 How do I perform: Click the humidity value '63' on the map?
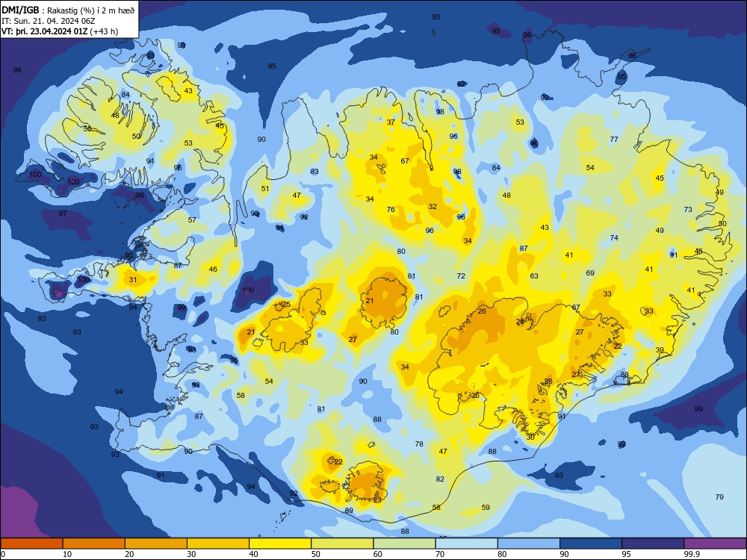[534, 276]
